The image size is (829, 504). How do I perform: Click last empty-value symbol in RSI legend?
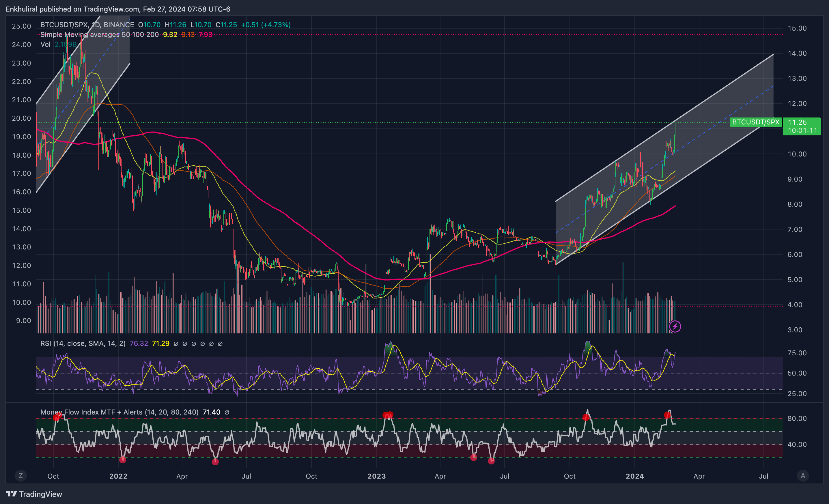click(x=220, y=344)
